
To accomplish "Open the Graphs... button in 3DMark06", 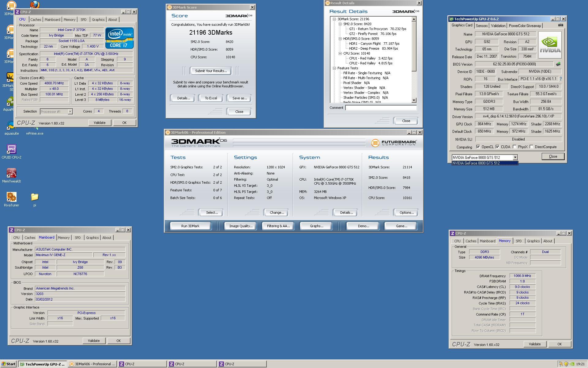I will tap(316, 226).
